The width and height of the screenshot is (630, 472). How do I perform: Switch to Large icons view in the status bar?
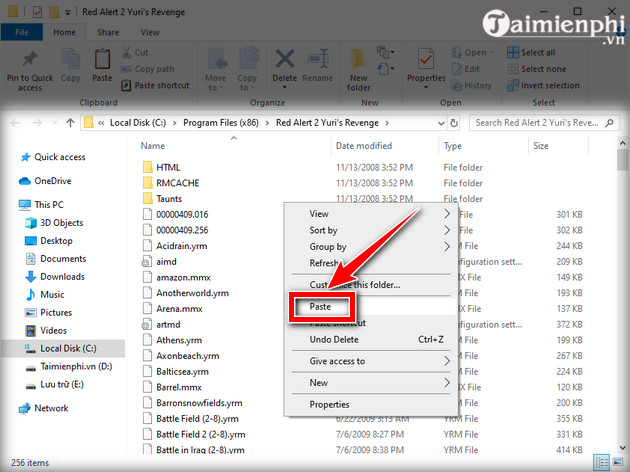point(619,463)
